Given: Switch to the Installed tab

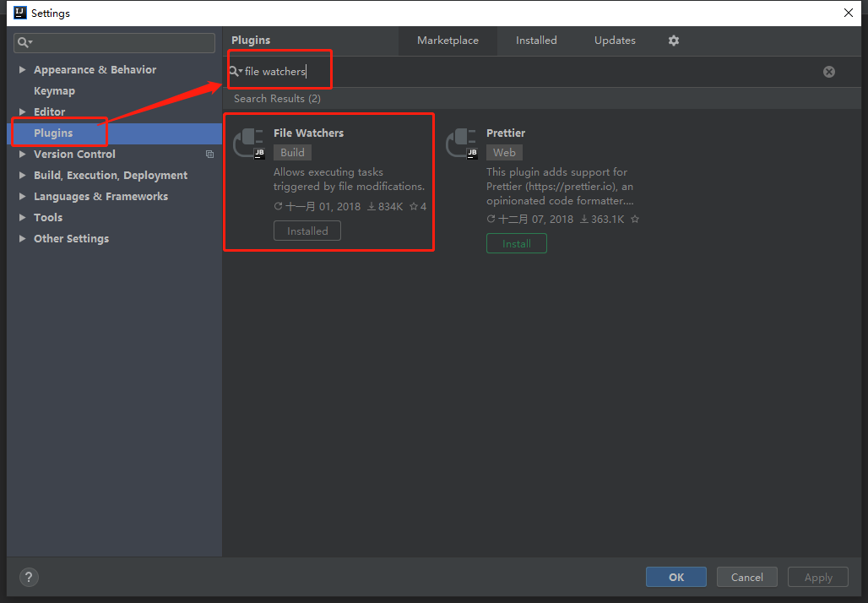Looking at the screenshot, I should tap(536, 41).
